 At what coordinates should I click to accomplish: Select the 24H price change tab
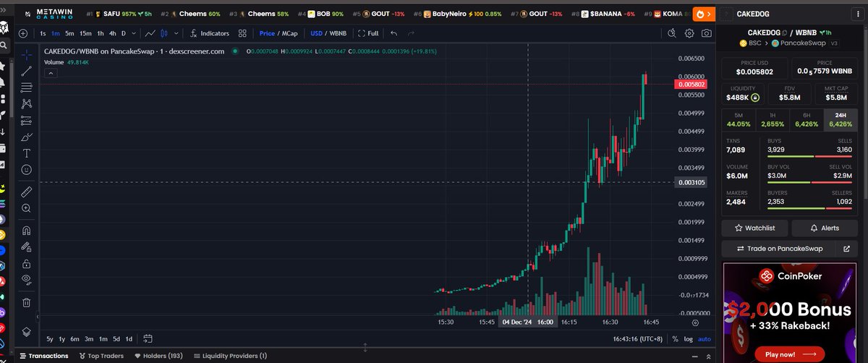coord(841,119)
